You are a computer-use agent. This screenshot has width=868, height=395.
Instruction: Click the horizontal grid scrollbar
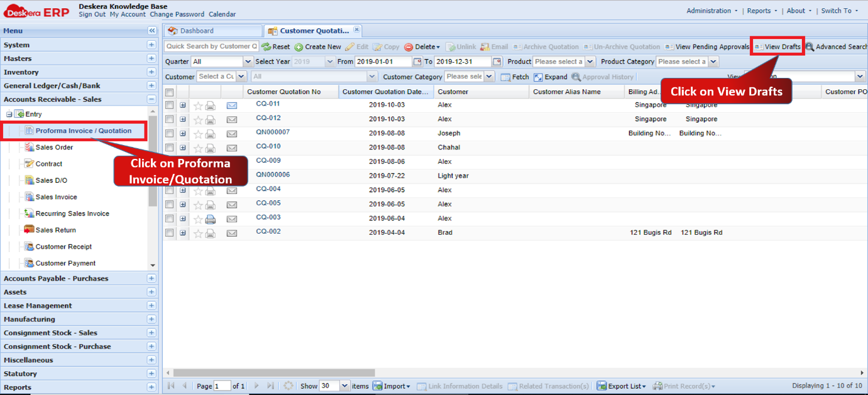[x=274, y=373]
